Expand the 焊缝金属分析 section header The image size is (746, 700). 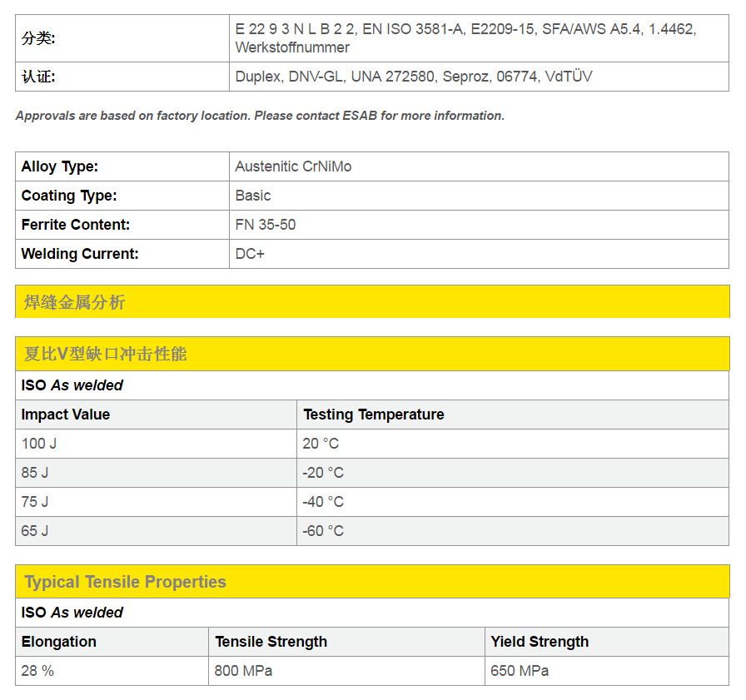[372, 301]
